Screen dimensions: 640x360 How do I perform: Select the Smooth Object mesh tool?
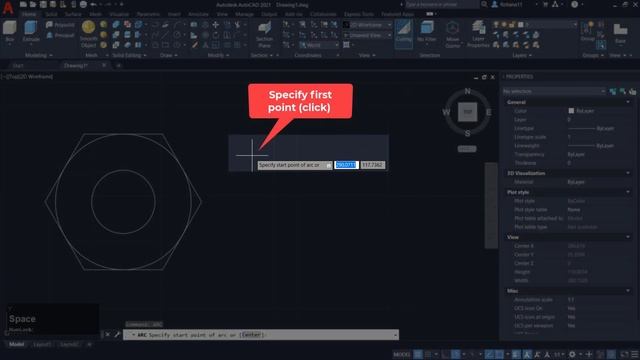[x=88, y=34]
